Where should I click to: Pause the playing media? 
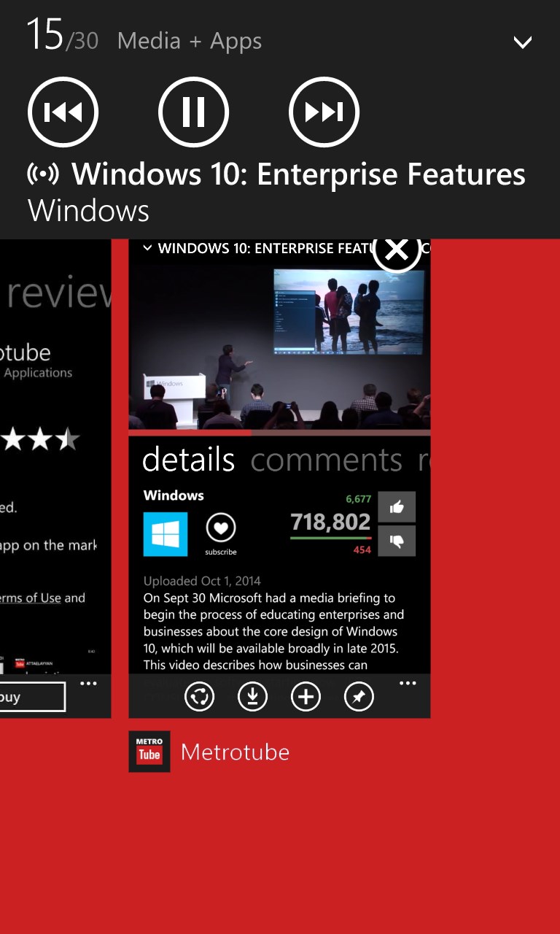tap(193, 112)
